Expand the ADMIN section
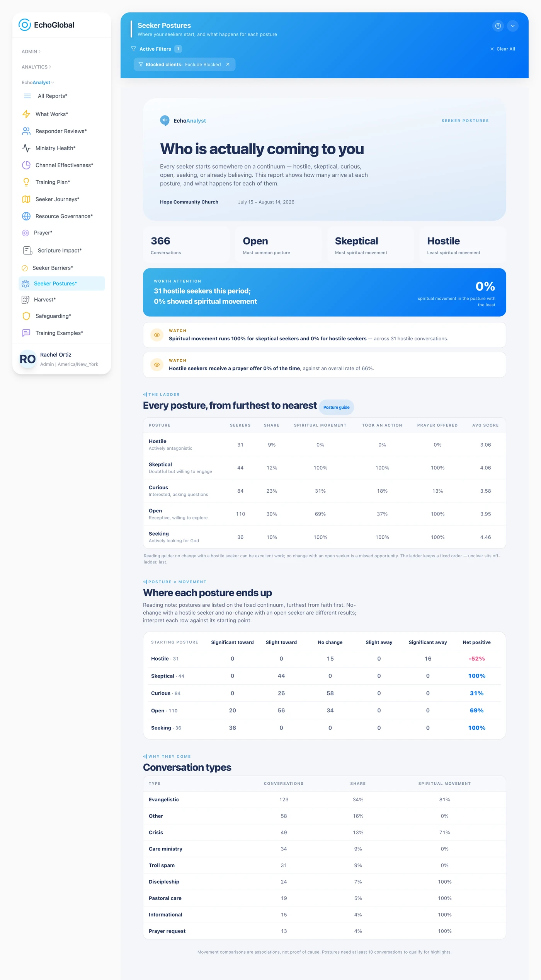Screen dimensions: 541x980 coord(31,51)
